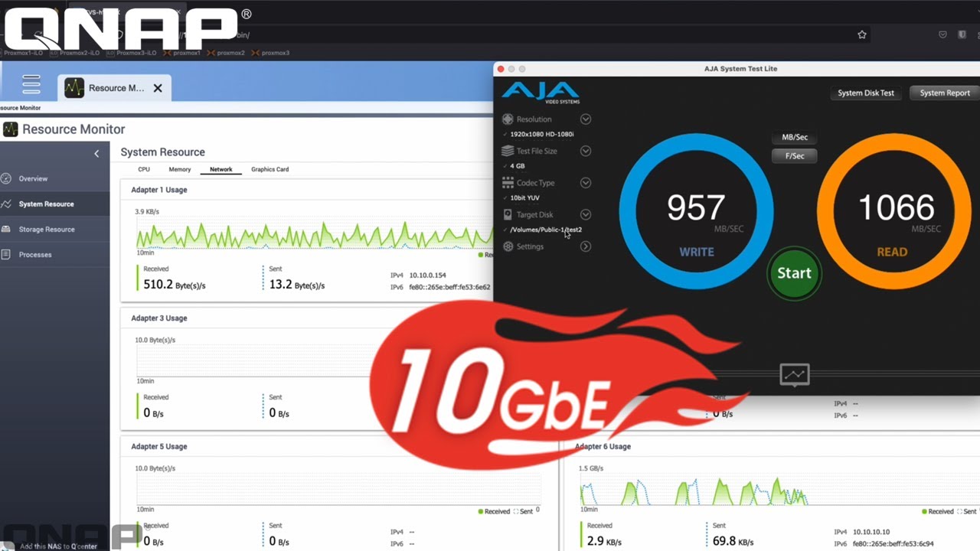
Task: Start the AJA disk test
Action: [x=794, y=273]
